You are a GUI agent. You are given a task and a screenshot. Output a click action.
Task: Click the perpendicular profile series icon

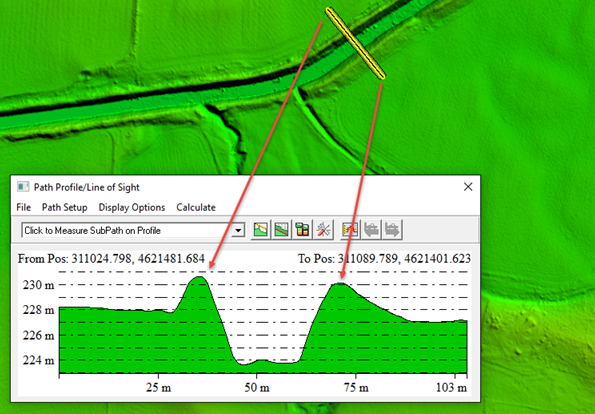point(350,230)
